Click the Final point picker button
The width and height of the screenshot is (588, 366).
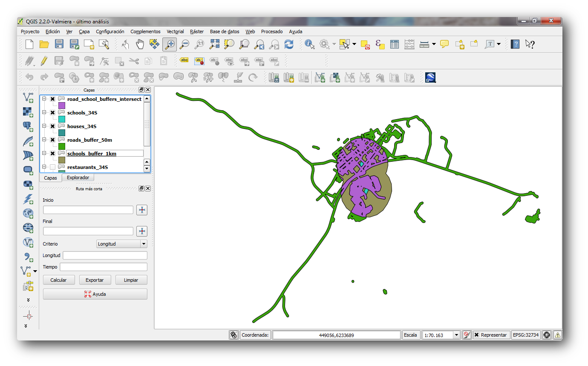coord(142,231)
